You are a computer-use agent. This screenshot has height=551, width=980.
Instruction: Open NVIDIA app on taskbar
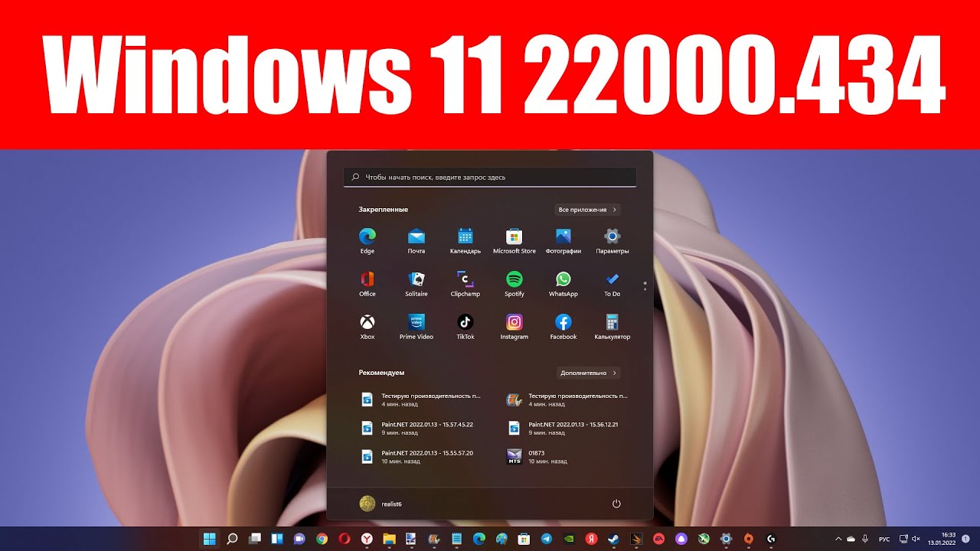569,539
